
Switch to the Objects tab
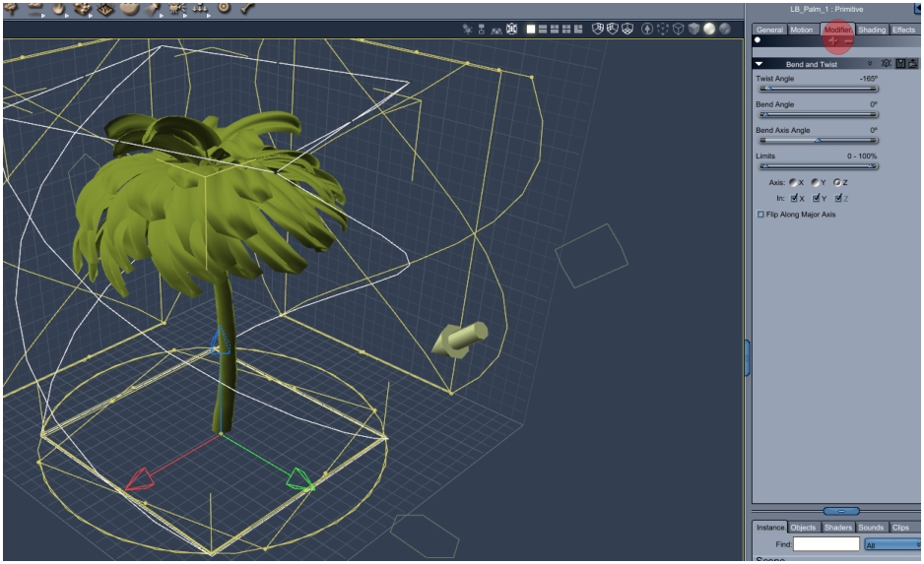(x=803, y=528)
